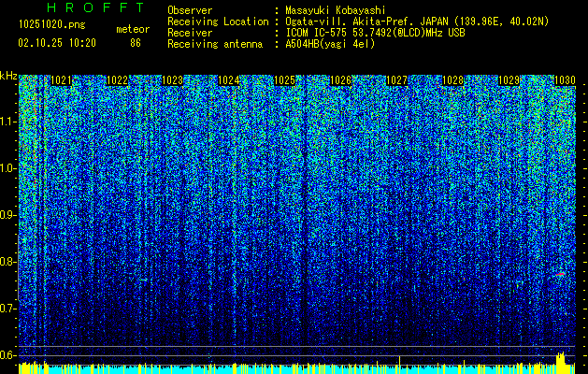
Task: Click the Receiving antenna label
Action: click(x=215, y=44)
